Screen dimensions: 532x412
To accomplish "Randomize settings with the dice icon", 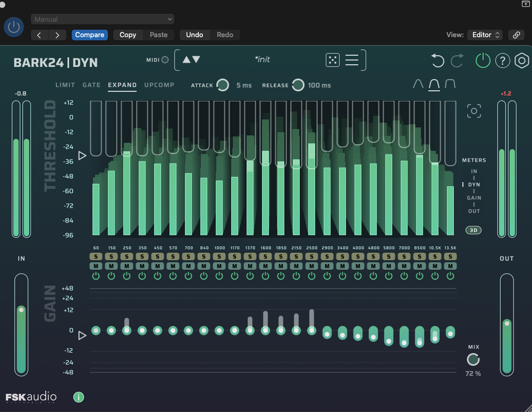I will tap(333, 60).
